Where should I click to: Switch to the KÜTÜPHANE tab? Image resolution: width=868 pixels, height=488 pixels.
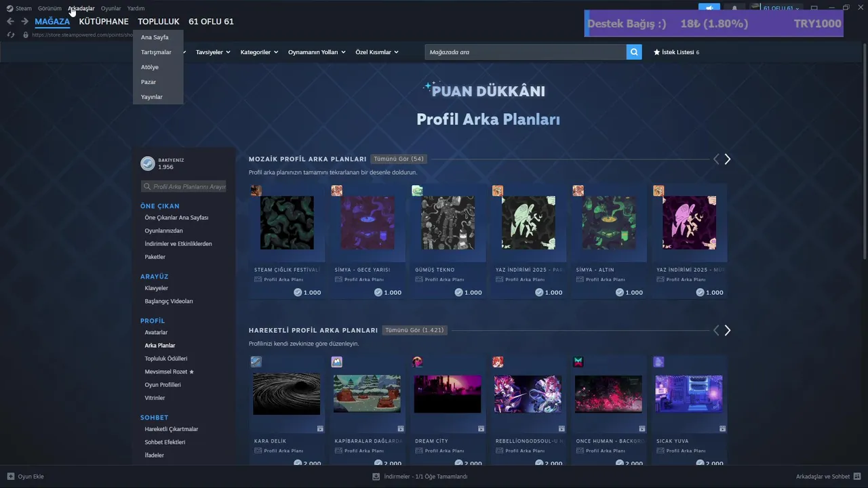click(104, 22)
